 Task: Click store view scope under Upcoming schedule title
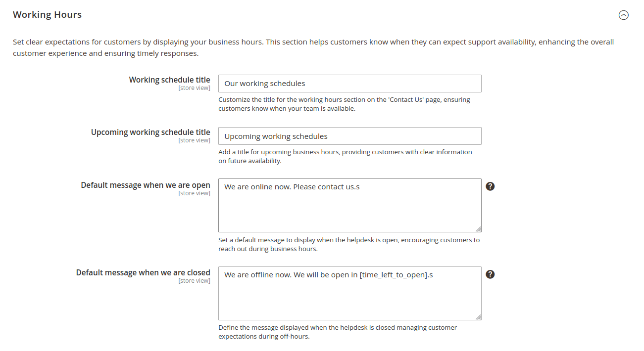pos(194,140)
